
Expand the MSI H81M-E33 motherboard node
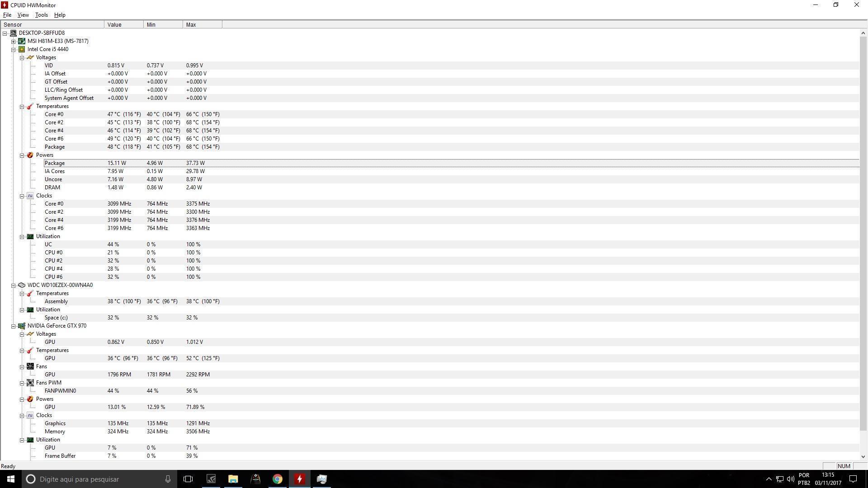click(14, 41)
